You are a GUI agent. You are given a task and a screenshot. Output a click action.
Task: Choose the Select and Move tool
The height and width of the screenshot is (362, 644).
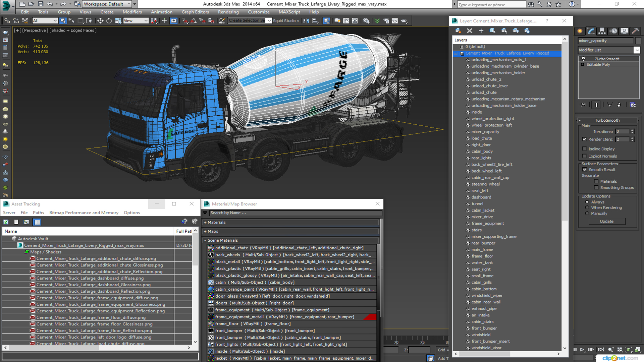click(x=100, y=21)
